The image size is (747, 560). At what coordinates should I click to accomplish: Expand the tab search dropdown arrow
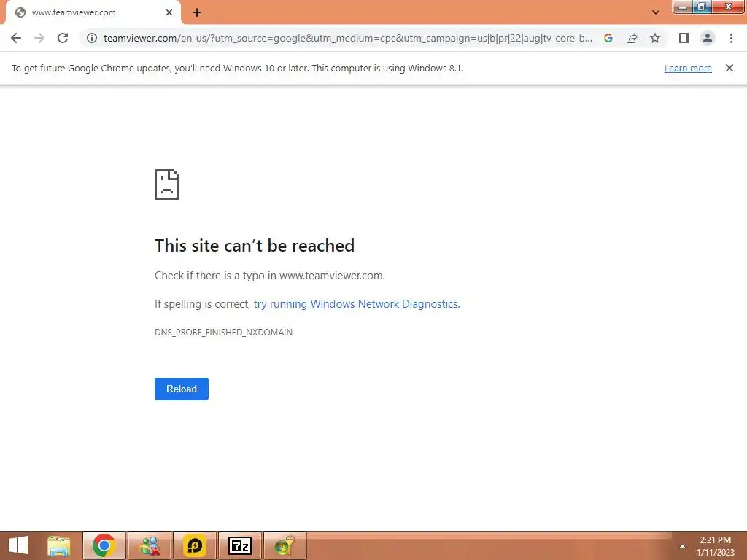(x=656, y=12)
